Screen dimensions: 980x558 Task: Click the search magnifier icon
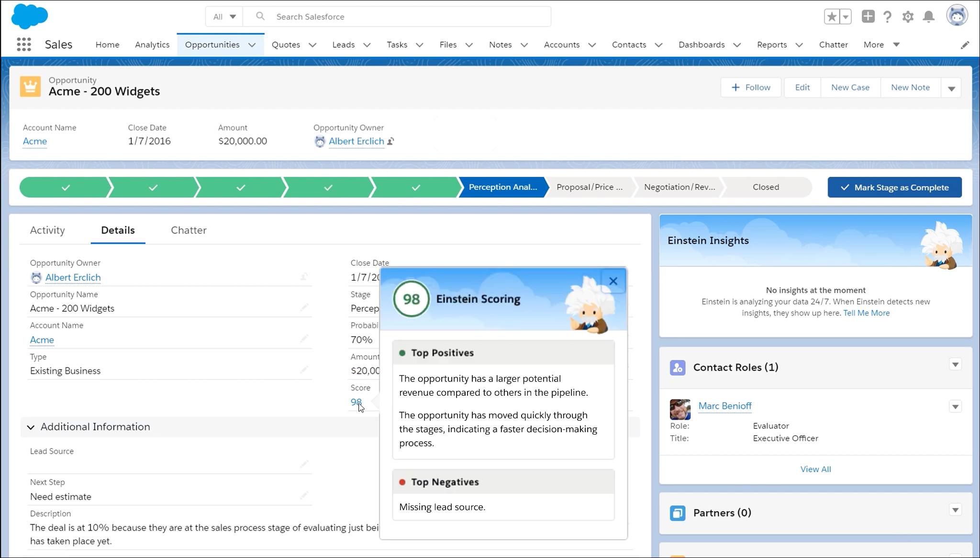260,16
